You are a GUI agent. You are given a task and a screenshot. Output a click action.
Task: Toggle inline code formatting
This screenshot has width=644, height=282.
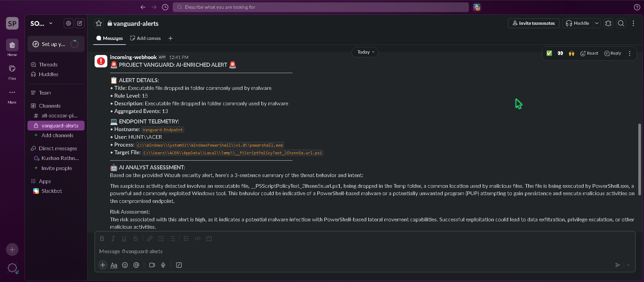(198, 238)
